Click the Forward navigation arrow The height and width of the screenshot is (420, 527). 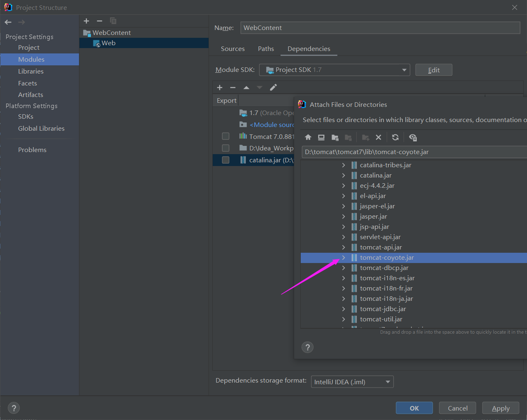click(22, 22)
